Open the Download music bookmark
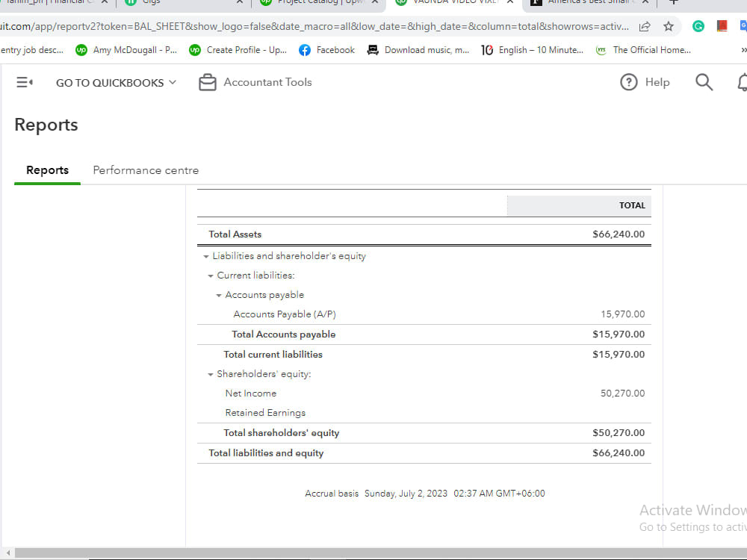Screen dimensions: 747x560 [418, 50]
